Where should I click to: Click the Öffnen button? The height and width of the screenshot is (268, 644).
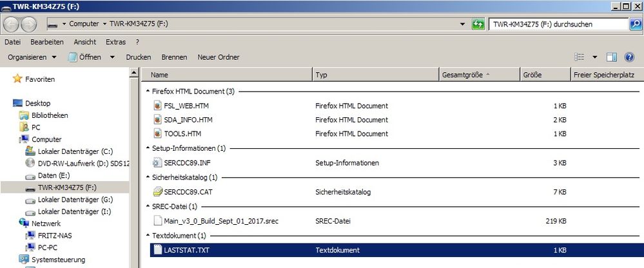tap(84, 57)
